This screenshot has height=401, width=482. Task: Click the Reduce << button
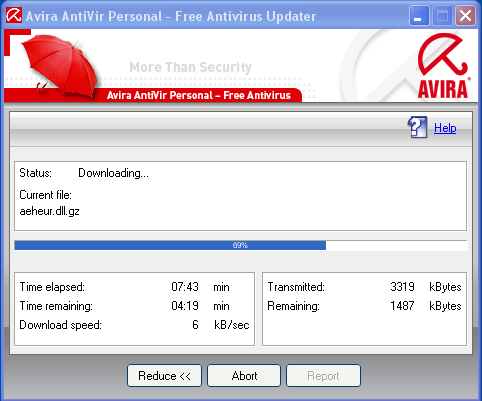pos(164,376)
